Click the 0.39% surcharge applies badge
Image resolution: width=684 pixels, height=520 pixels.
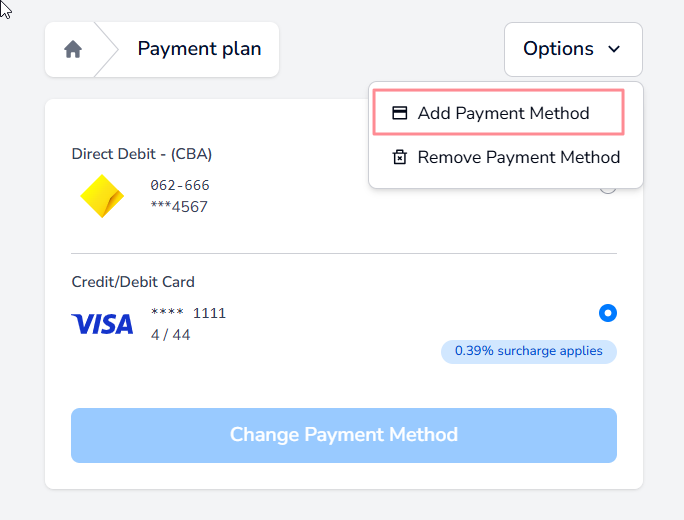[x=529, y=351]
